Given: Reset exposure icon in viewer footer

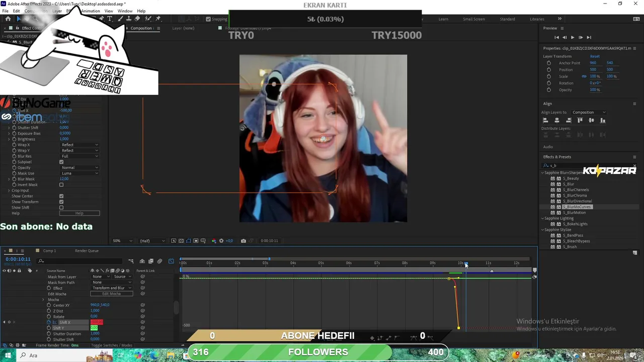Looking at the screenshot, I should (x=221, y=241).
